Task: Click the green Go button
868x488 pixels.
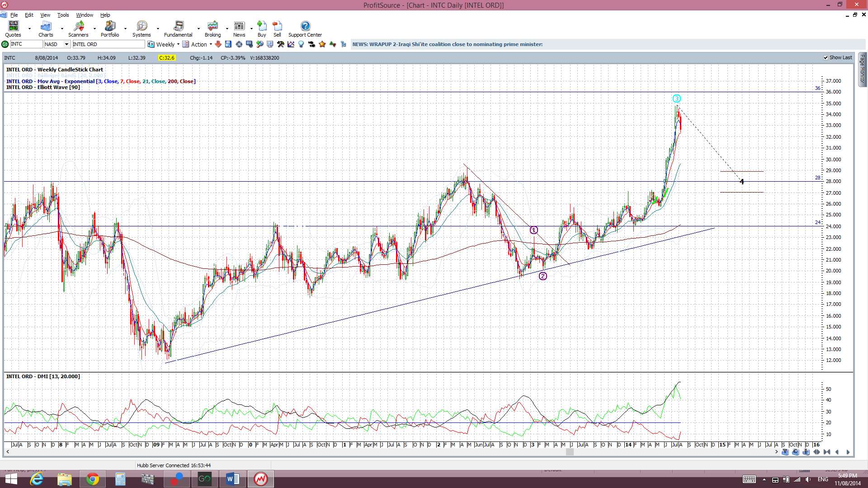Action: (x=5, y=44)
